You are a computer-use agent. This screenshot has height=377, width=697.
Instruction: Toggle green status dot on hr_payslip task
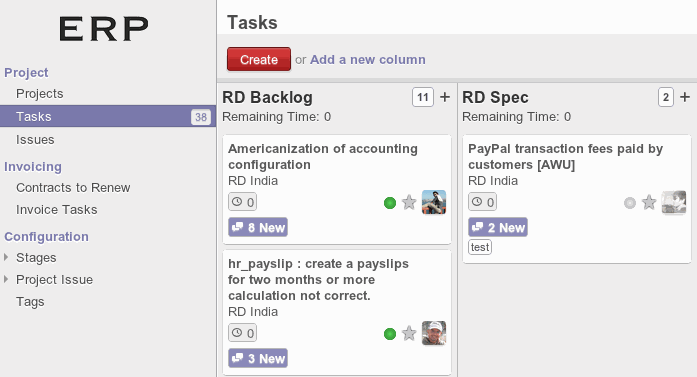(x=390, y=333)
